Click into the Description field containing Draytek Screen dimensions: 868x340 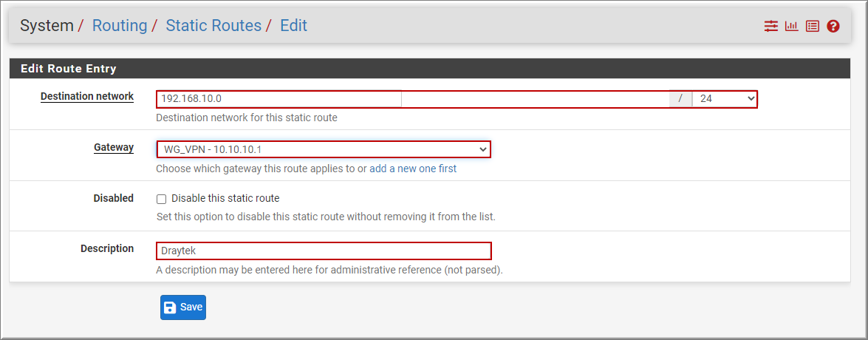click(324, 251)
